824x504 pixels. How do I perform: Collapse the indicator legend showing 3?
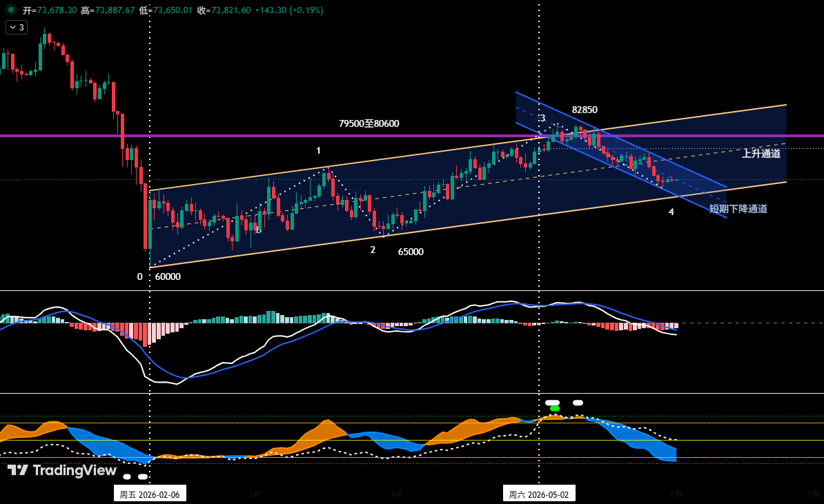[17, 28]
